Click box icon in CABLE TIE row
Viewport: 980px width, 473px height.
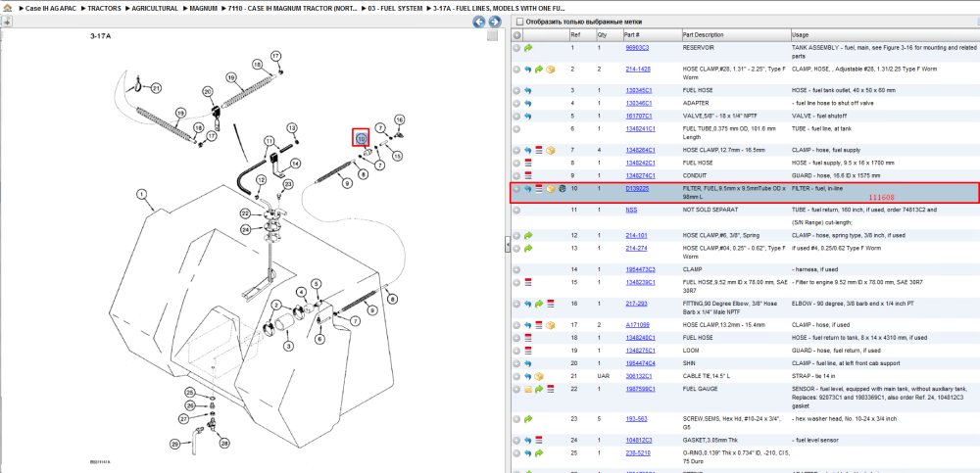539,376
